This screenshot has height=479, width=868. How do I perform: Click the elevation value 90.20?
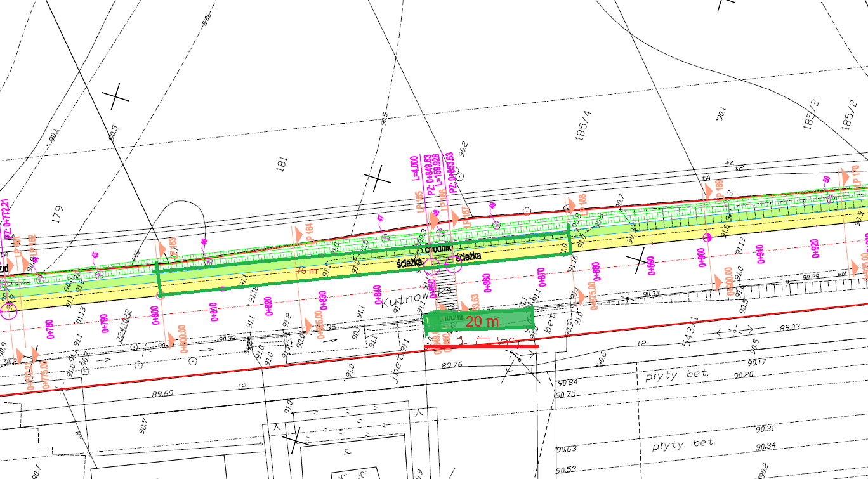[x=744, y=375]
